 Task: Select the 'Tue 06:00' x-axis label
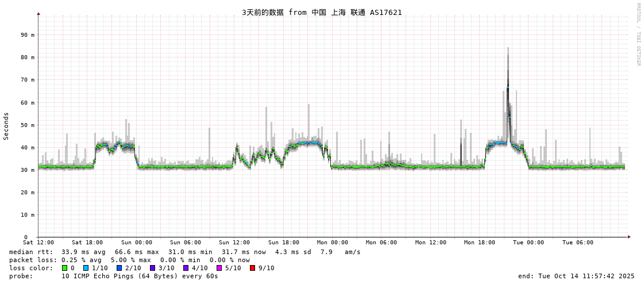pos(577,243)
